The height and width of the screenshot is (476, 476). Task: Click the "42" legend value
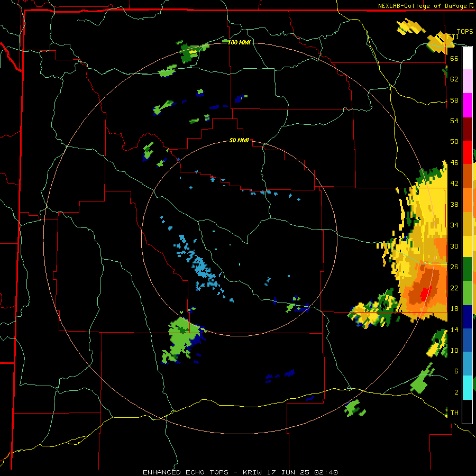[x=454, y=183]
